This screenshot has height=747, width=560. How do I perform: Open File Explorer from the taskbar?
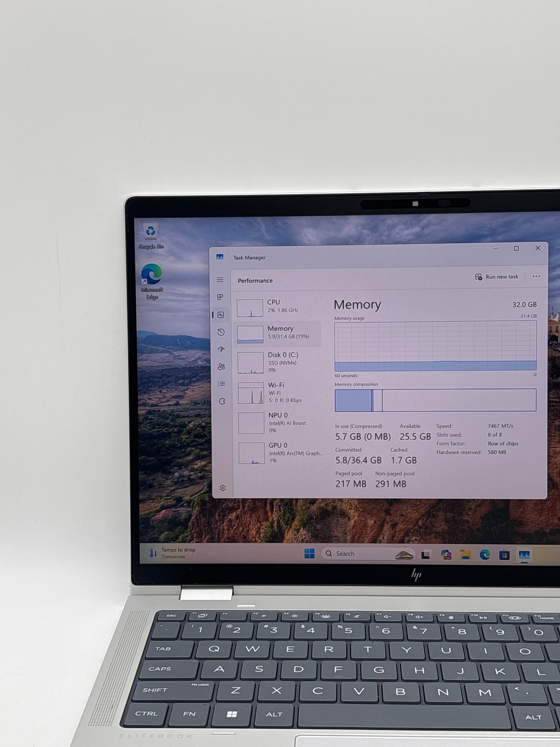pos(466,555)
